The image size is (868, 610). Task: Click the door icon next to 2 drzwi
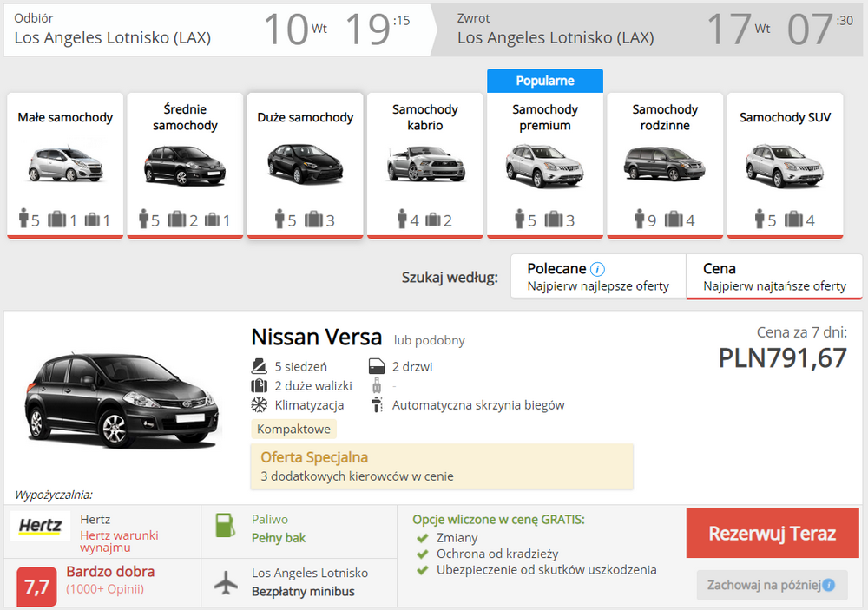click(x=377, y=366)
